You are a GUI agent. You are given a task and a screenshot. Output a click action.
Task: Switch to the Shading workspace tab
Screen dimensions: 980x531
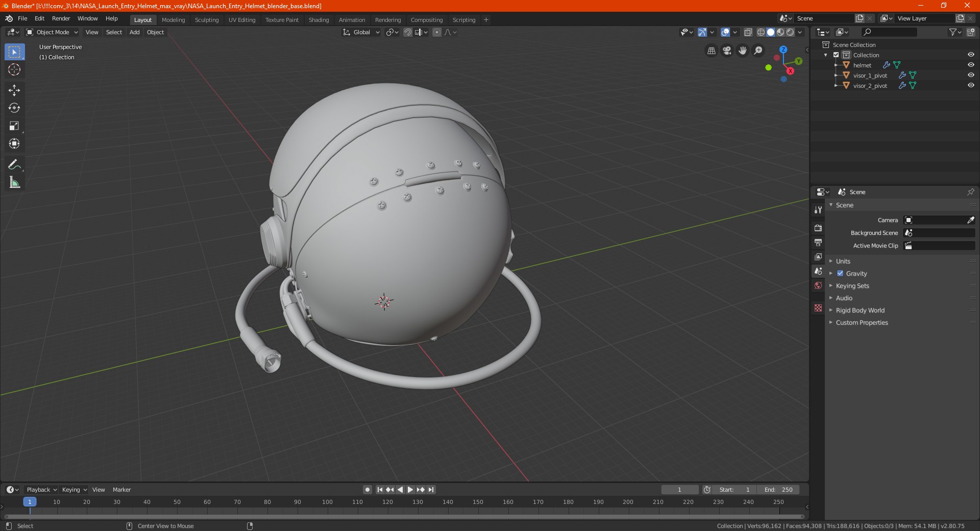[318, 20]
